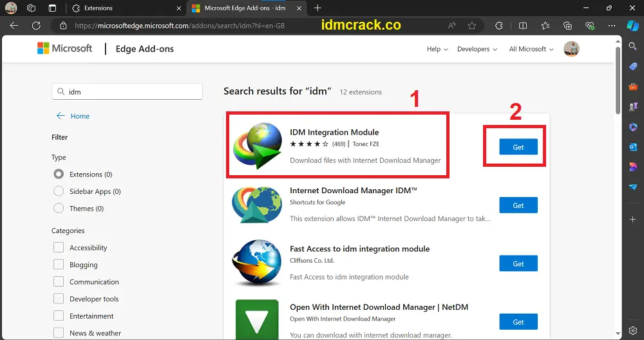Click Get for Internet Download Manager IDM™

(x=518, y=205)
